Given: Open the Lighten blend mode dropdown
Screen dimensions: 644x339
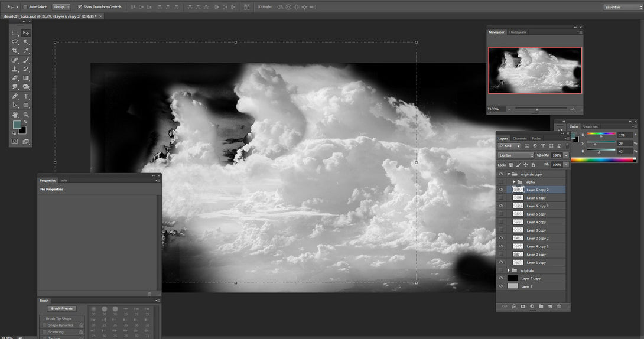Looking at the screenshot, I should [516, 155].
